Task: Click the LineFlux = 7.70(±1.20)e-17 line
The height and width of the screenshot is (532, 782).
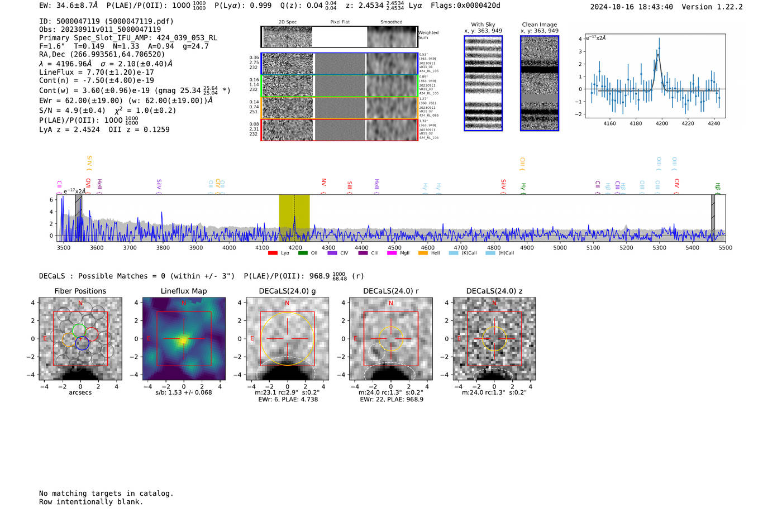Action: click(x=97, y=72)
